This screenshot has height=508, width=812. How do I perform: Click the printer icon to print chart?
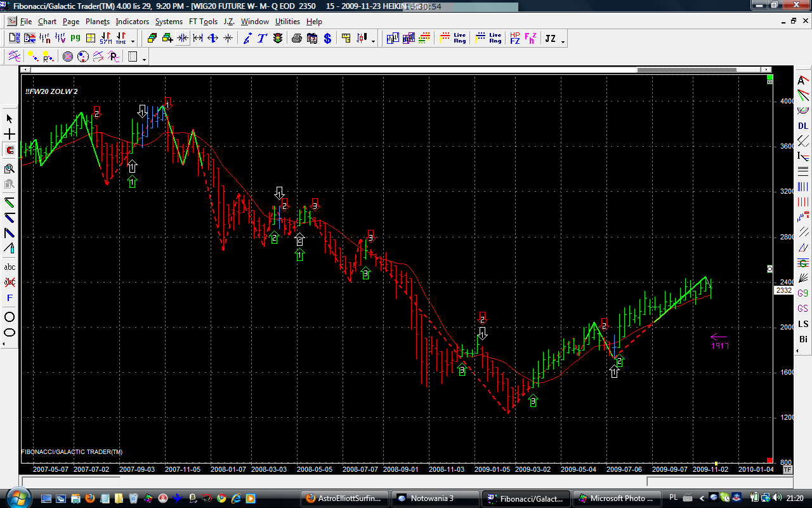[x=296, y=39]
